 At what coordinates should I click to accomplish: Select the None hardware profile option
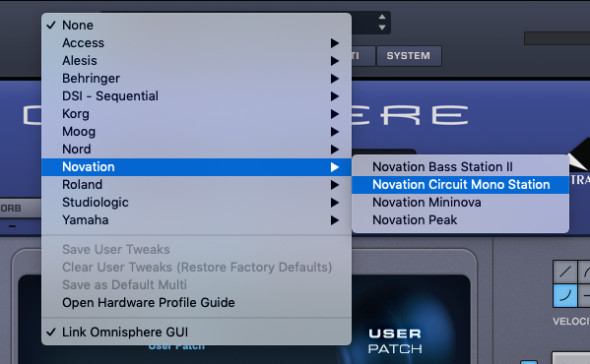tap(196, 26)
